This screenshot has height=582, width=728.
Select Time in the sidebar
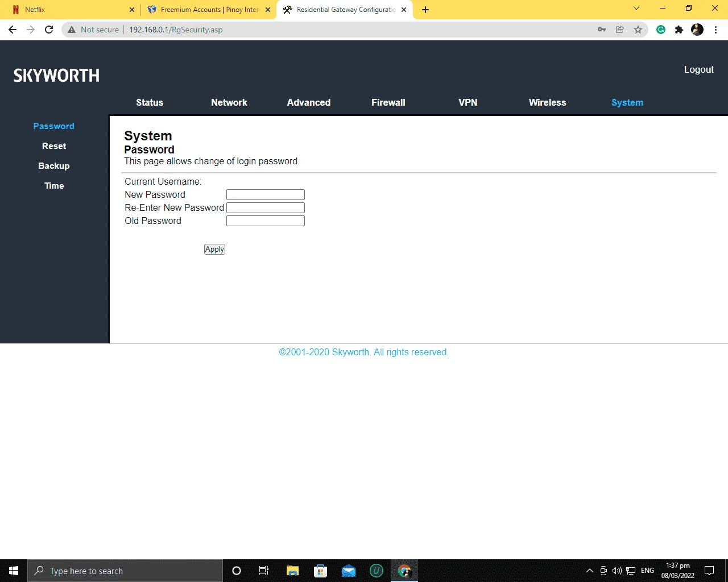[x=54, y=186]
